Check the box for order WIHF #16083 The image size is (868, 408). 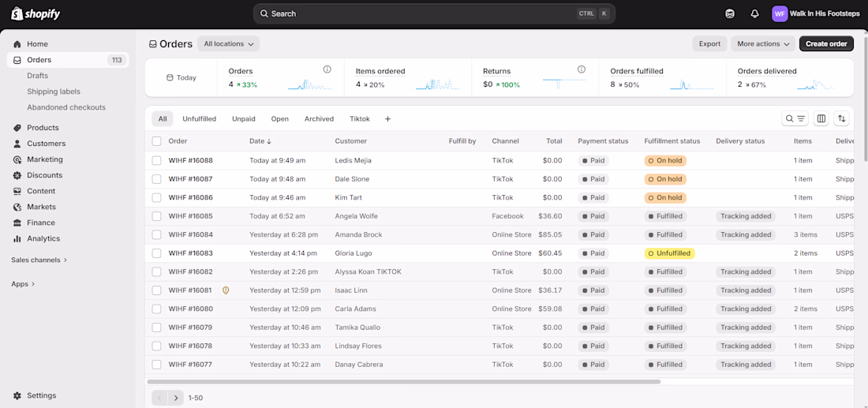click(157, 253)
